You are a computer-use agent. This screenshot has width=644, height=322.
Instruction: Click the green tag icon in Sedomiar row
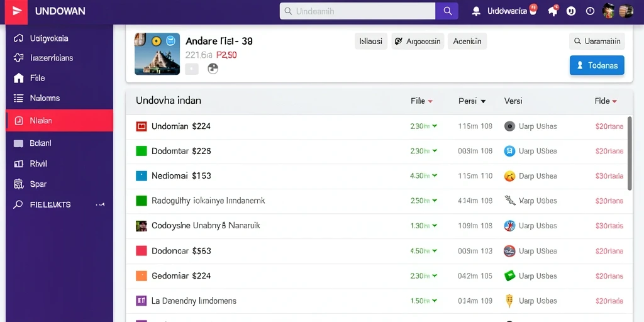pyautogui.click(x=509, y=275)
